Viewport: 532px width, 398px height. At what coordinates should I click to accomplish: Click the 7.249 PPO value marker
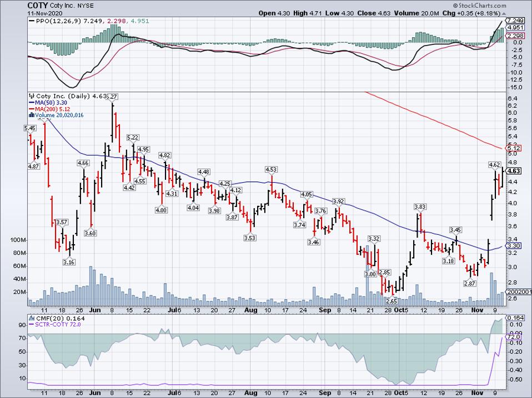click(515, 20)
